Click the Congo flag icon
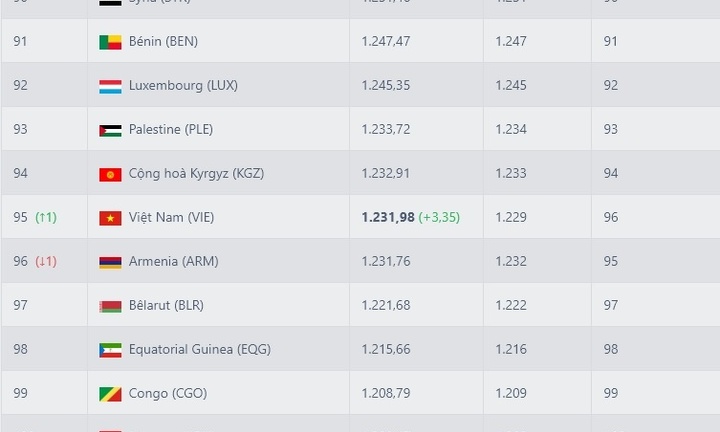This screenshot has width=720, height=432. click(110, 394)
